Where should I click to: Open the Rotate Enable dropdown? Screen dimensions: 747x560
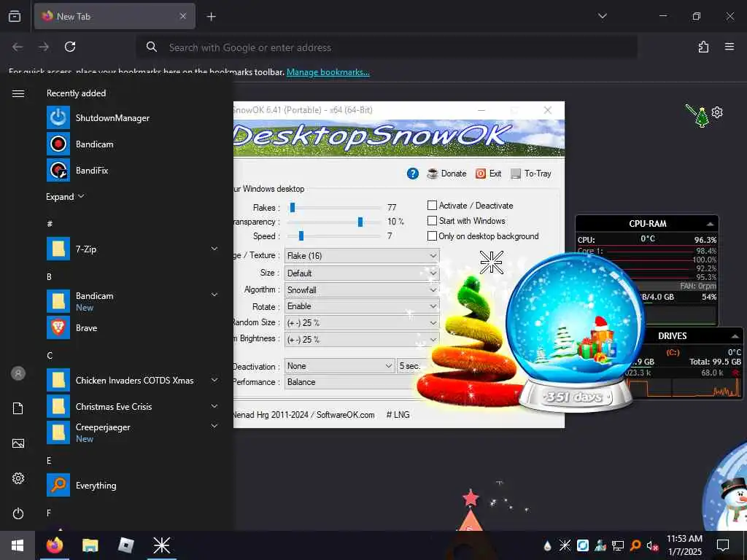tap(362, 306)
